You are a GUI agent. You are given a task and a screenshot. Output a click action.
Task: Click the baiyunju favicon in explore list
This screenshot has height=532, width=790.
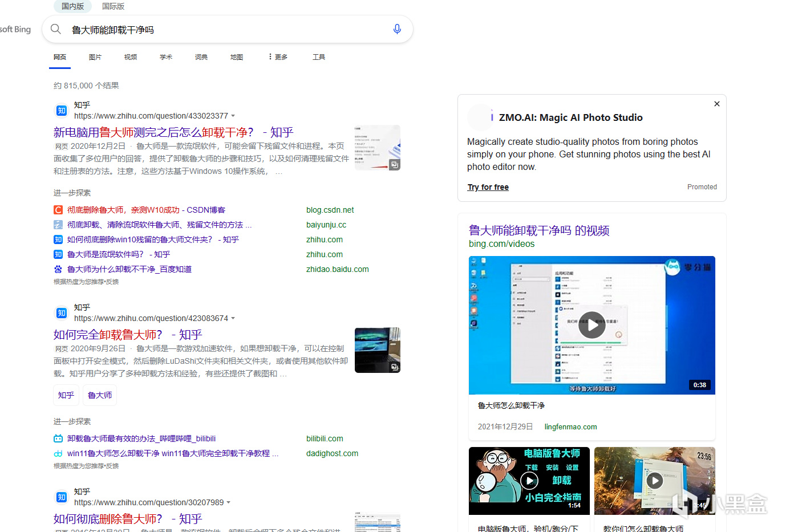(x=58, y=225)
